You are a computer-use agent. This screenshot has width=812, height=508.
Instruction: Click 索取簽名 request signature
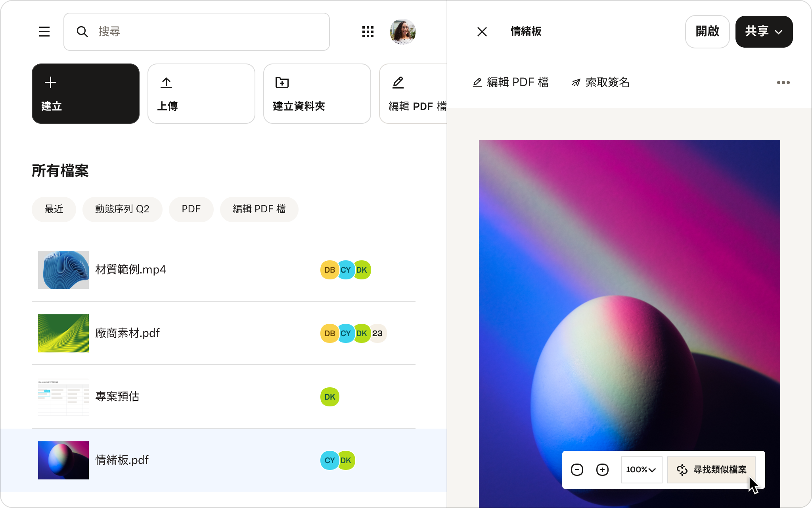point(600,83)
